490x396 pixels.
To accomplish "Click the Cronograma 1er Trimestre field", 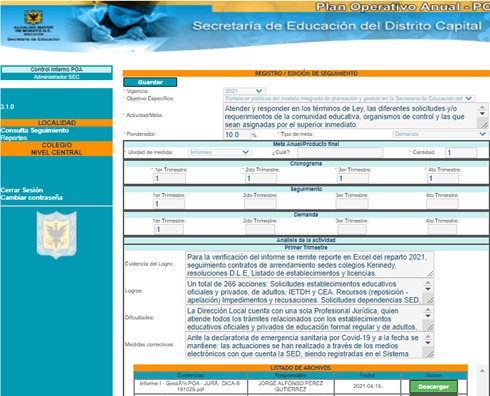I will pyautogui.click(x=169, y=178).
